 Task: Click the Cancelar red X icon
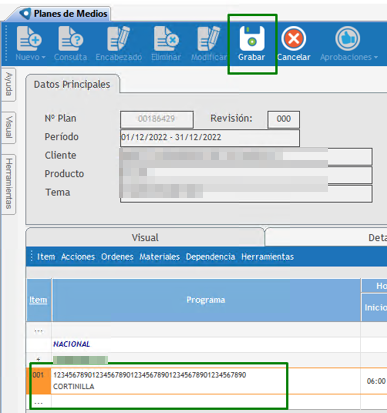tap(294, 39)
